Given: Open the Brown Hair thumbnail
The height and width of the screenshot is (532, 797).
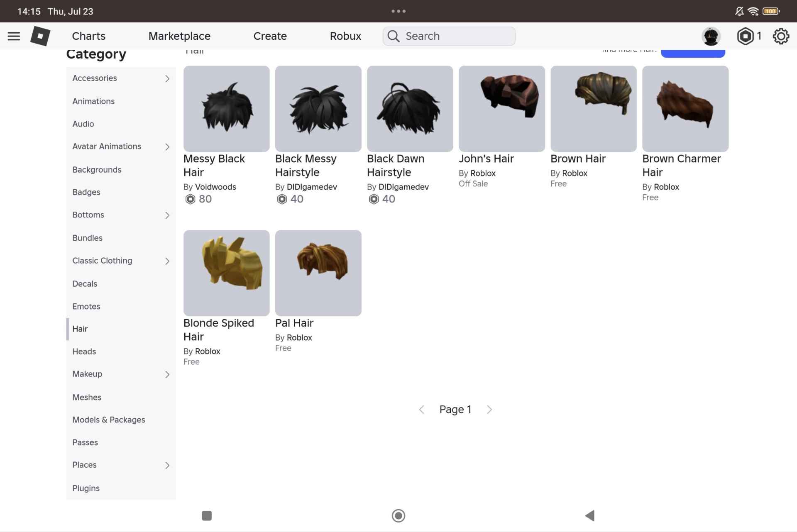Looking at the screenshot, I should click(594, 109).
